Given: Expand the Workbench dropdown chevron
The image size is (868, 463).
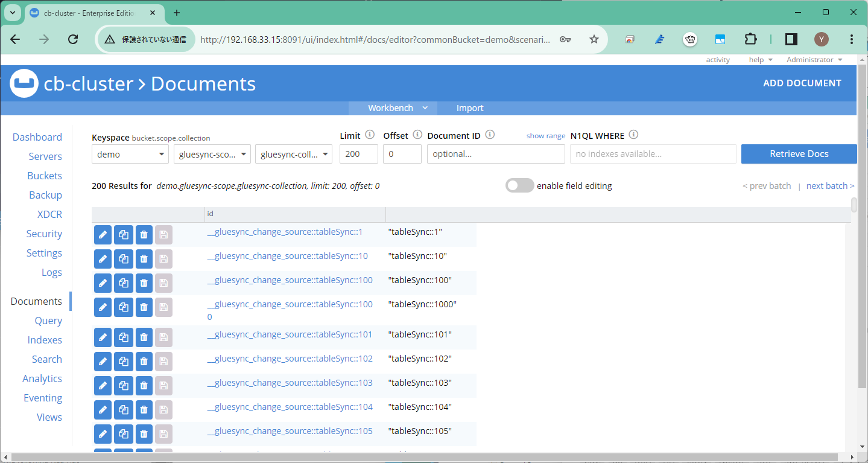Looking at the screenshot, I should pyautogui.click(x=425, y=108).
